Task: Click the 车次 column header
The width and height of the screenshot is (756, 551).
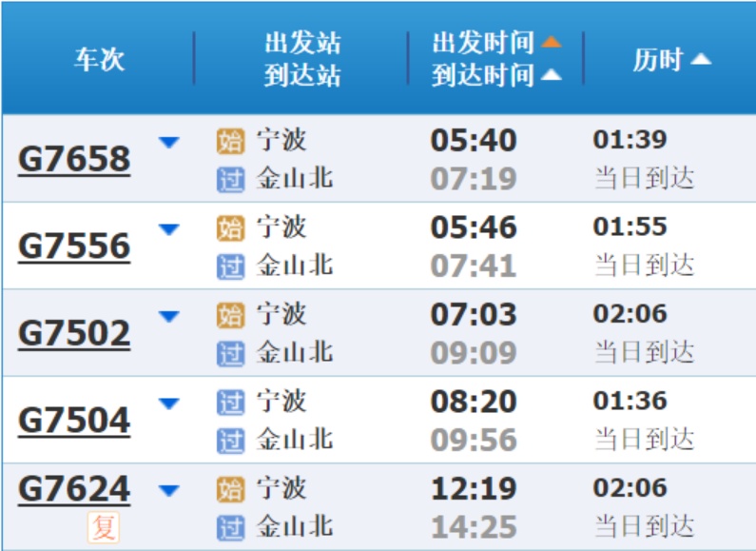Action: coord(99,59)
